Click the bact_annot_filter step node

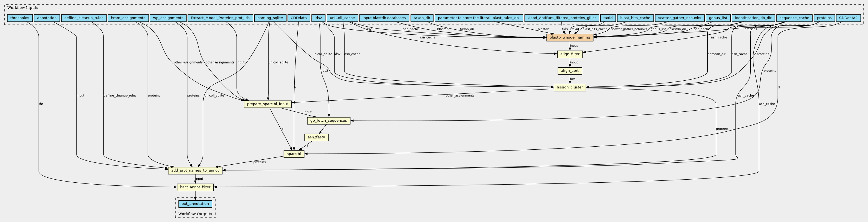[x=195, y=187]
